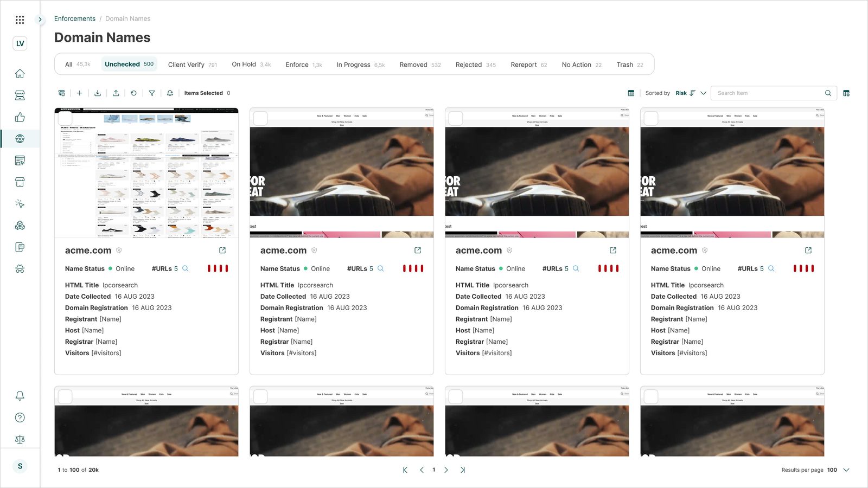Open the Trash tab
This screenshot has width=868, height=488.
tap(630, 65)
